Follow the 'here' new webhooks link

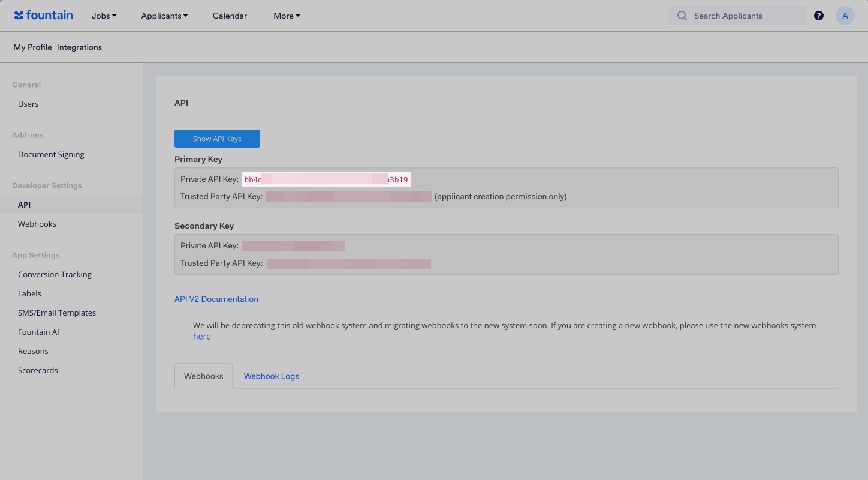[x=202, y=337]
